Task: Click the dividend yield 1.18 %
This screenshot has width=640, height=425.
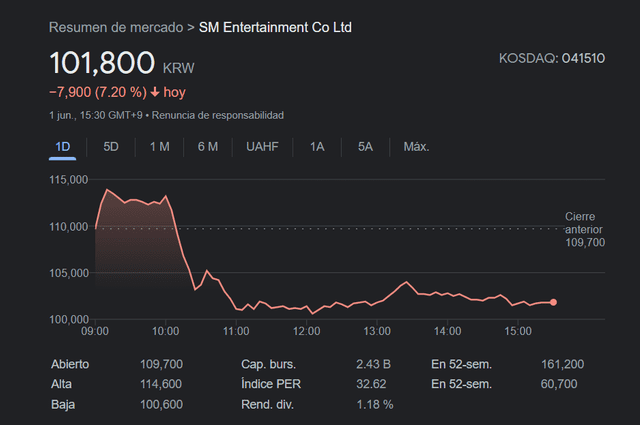Action: (375, 405)
